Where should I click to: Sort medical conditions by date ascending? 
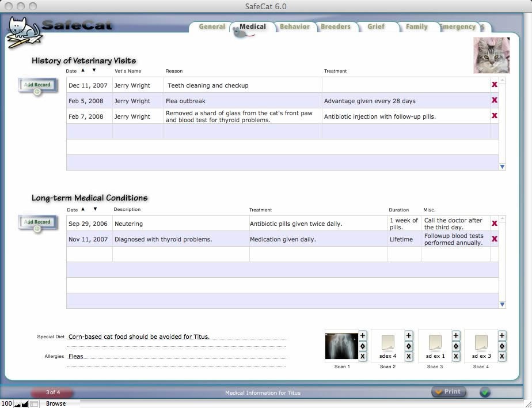coord(83,209)
